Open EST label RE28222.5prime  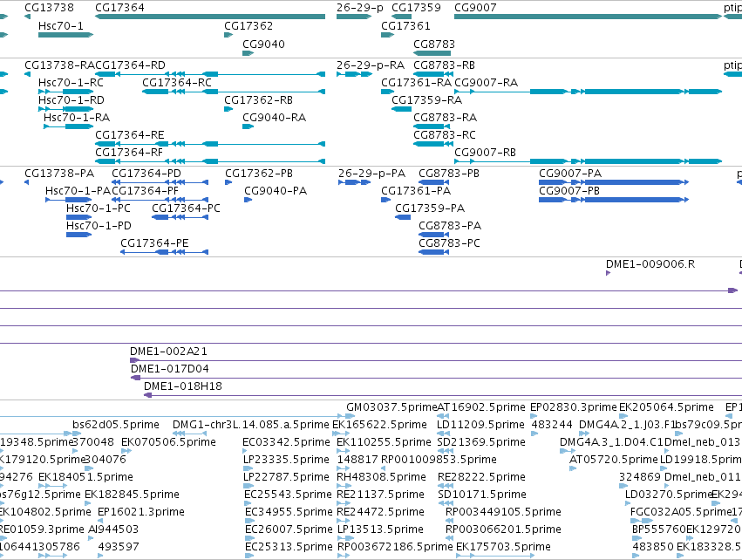[481, 477]
